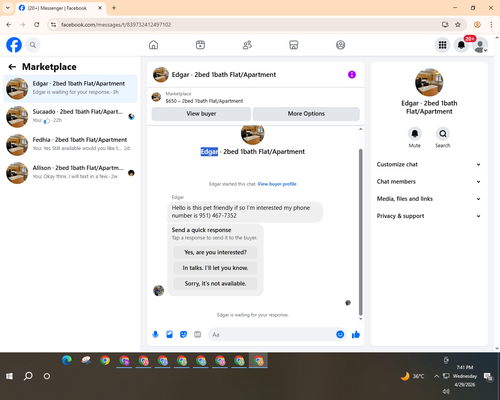This screenshot has width=500, height=400.
Task: Navigate back with browser back arrow
Action: (x=9, y=25)
